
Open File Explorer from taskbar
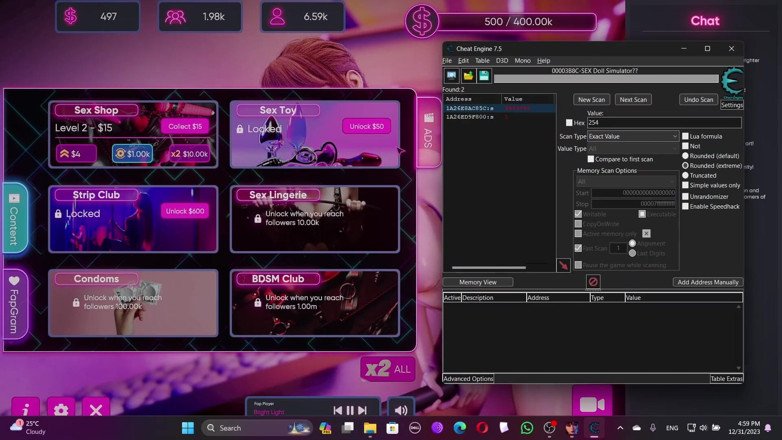pyautogui.click(x=370, y=428)
